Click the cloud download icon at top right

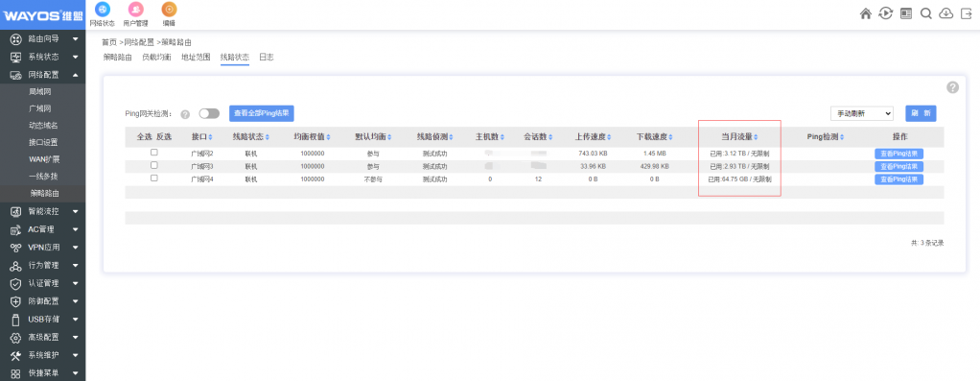[946, 13]
